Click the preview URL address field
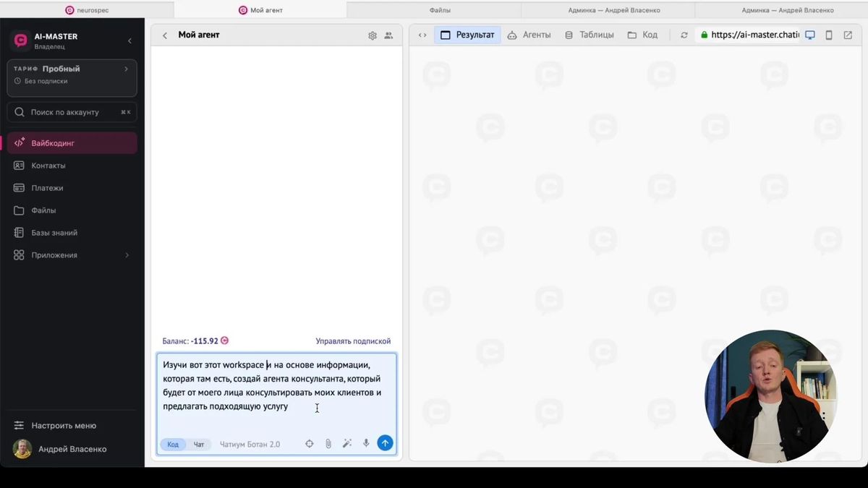 [x=748, y=35]
